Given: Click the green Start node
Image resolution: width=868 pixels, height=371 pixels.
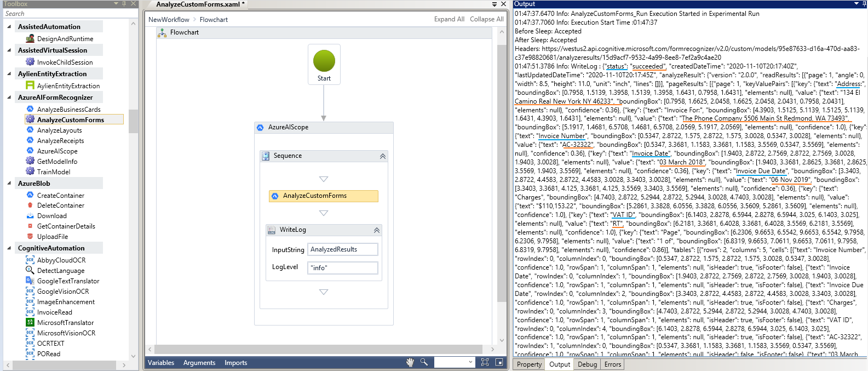Looking at the screenshot, I should 324,61.
